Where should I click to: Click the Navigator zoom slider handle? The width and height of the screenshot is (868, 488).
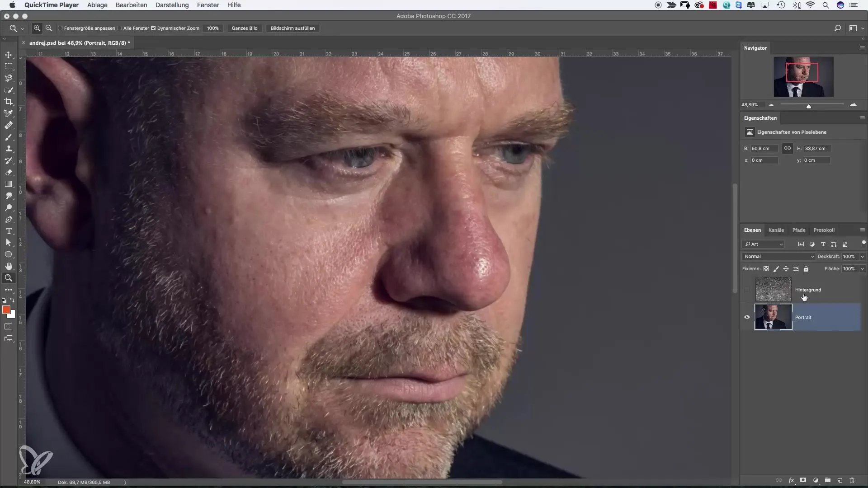809,106
